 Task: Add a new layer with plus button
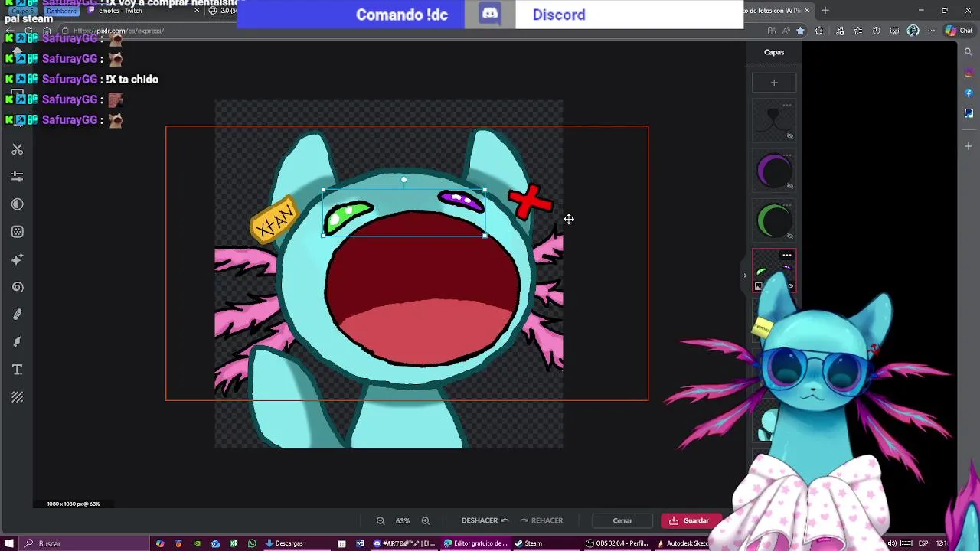tap(774, 82)
